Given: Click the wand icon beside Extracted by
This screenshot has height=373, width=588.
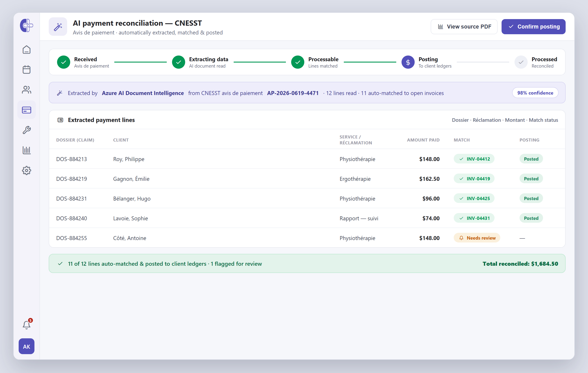Looking at the screenshot, I should point(60,93).
